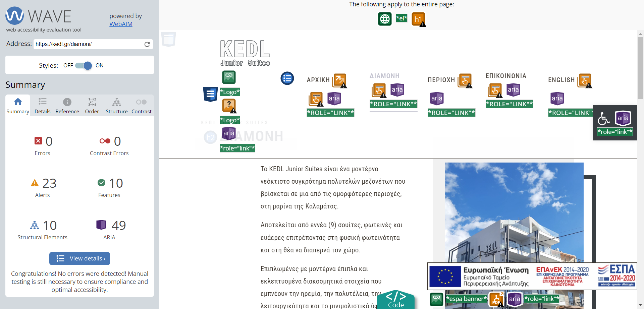Viewport: 644px width, 309px height.
Task: Click the aria icon under ΑΡΧΙΚΗ
Action: 334,99
